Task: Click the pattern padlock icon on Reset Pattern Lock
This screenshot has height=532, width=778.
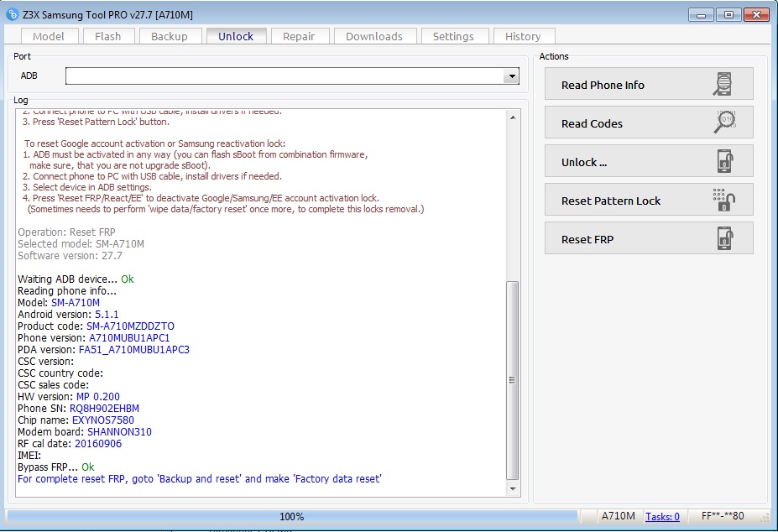Action: (724, 200)
